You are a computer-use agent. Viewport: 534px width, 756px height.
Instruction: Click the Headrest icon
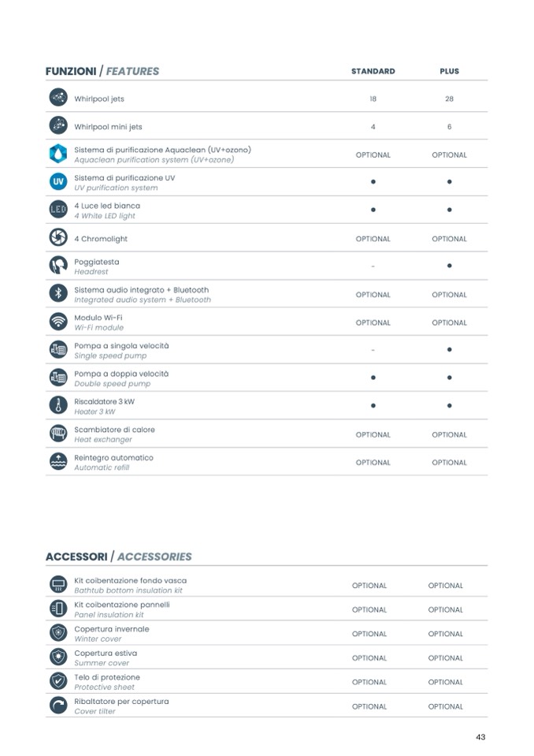coord(57,266)
